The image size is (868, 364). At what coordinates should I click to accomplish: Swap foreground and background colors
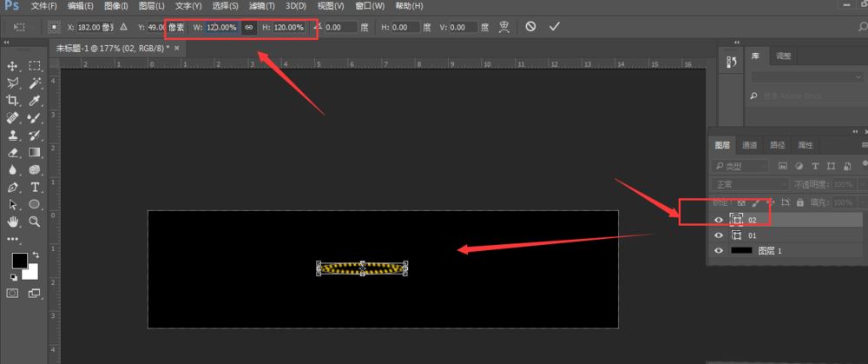[x=36, y=255]
